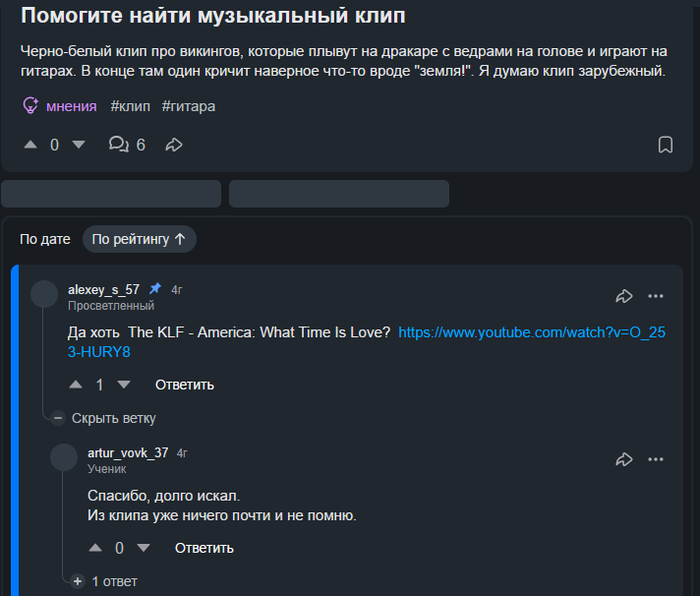Upvote alexey_s_57's answer

click(76, 385)
